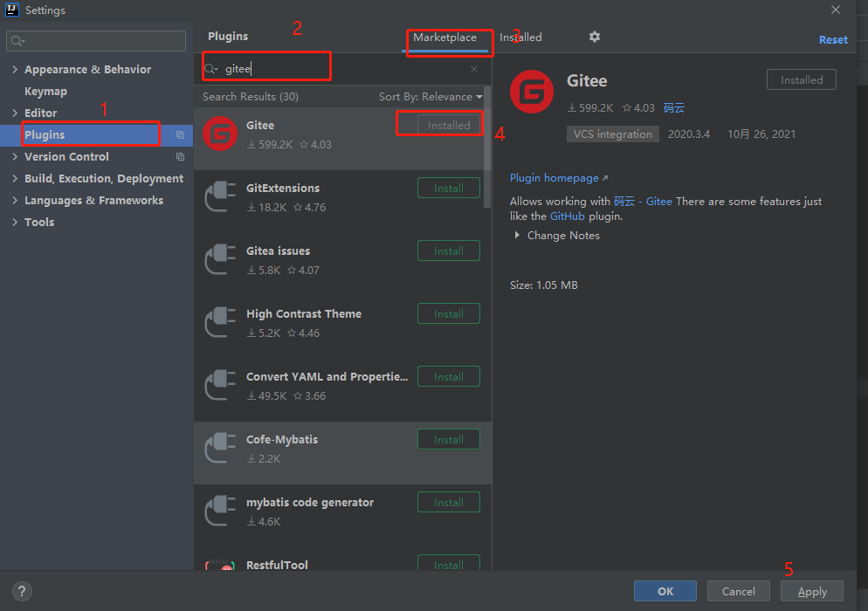Click the GitExtensions plugin icon
This screenshot has width=868, height=611.
(x=220, y=196)
